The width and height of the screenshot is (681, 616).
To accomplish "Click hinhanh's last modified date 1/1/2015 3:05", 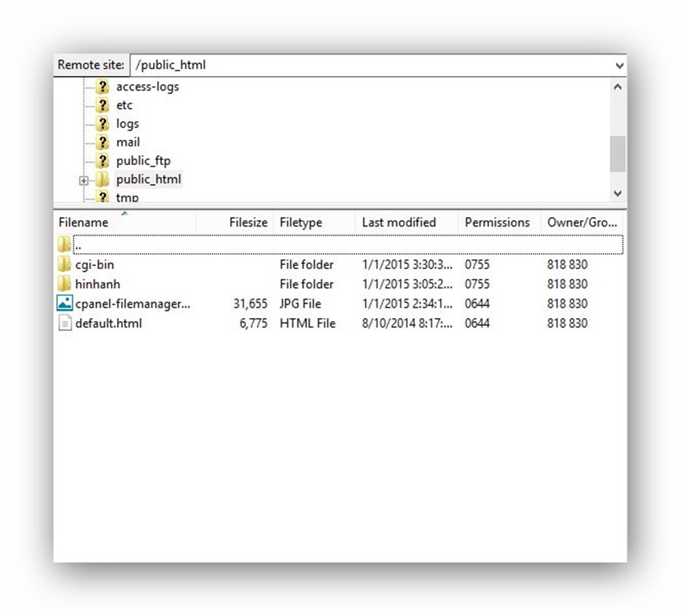I will [x=407, y=284].
